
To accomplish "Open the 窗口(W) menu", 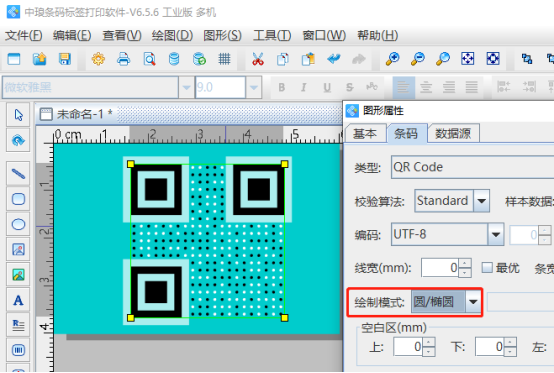I will pos(324,36).
